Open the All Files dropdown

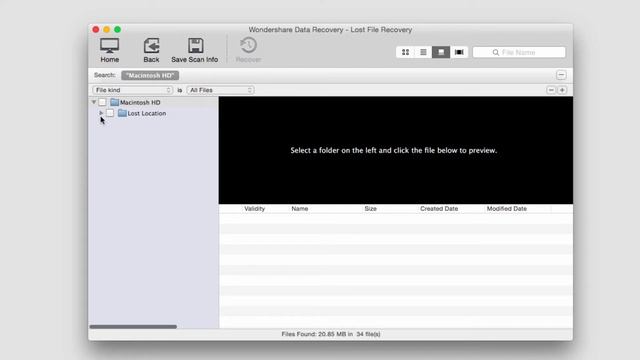tap(220, 90)
